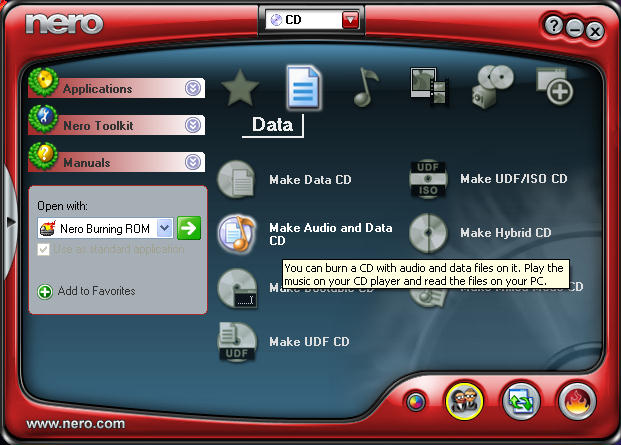Open the Copy and Backup discs category

click(492, 86)
